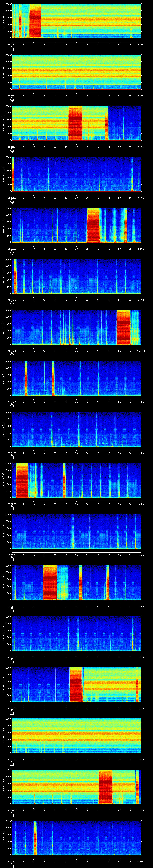Click the spectrogram plot for minute 22:07
Viewport: 153px width, 868px height.
pyautogui.click(x=77, y=736)
